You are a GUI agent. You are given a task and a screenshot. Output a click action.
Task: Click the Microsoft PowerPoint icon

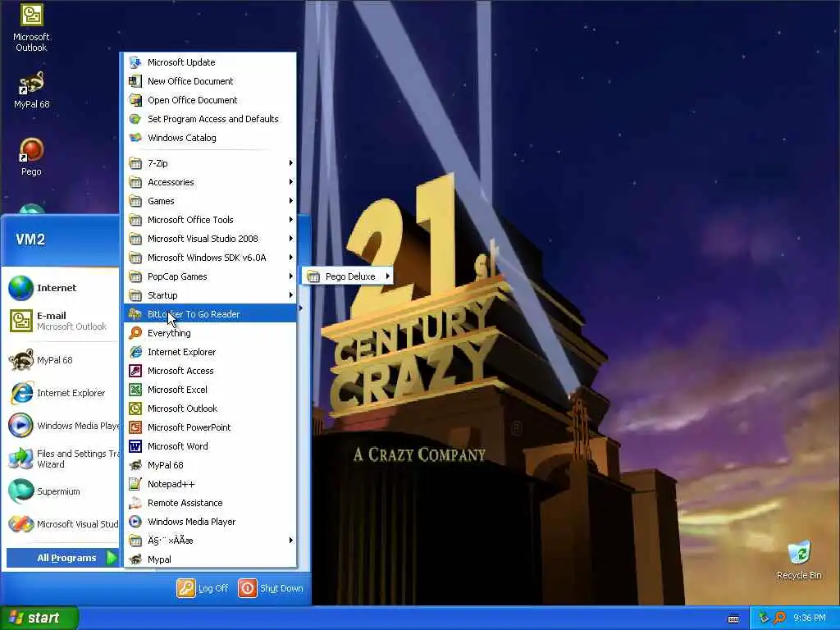point(135,427)
